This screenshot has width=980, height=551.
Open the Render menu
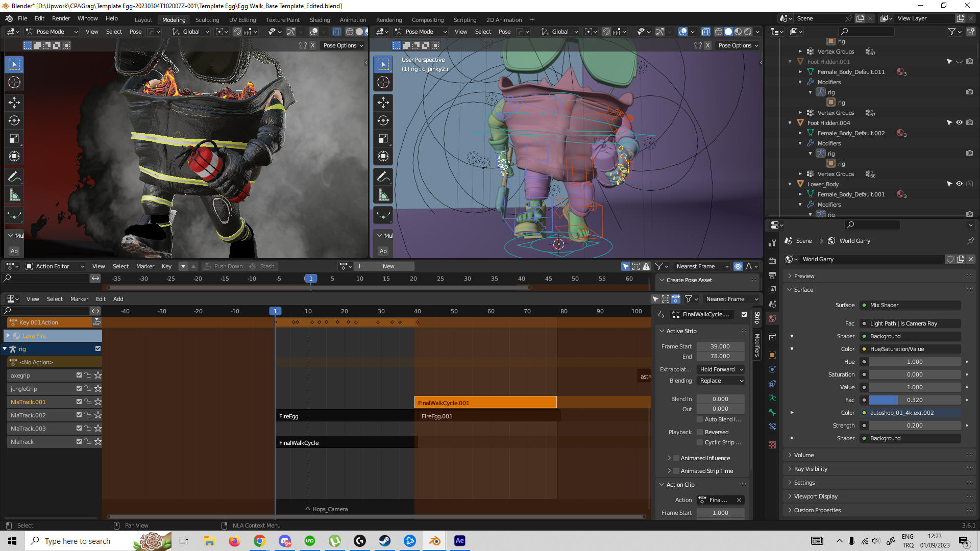click(x=61, y=18)
